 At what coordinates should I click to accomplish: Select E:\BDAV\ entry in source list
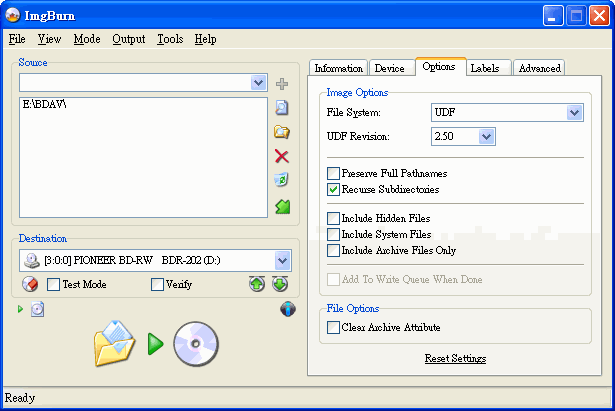coord(44,104)
